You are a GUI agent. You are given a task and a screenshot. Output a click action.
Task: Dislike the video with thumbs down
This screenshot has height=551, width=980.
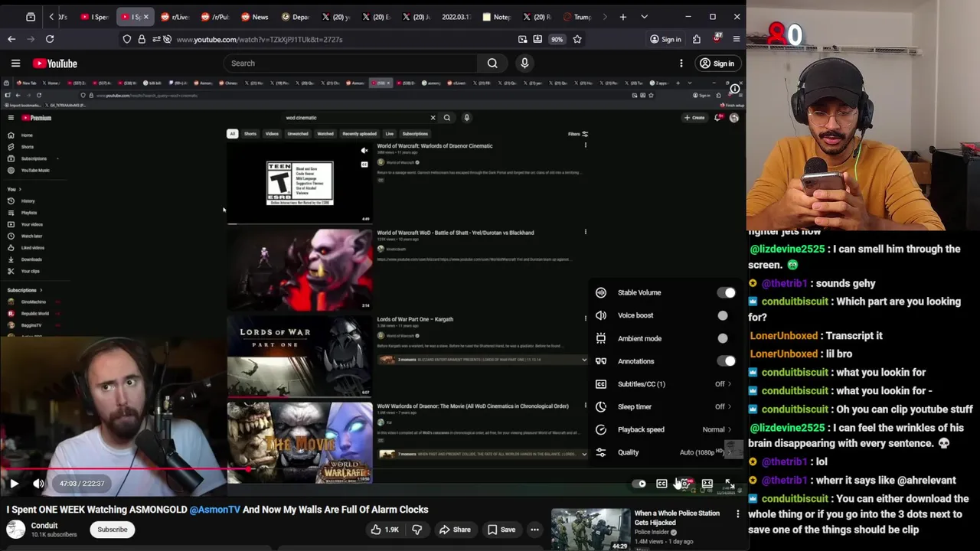(416, 530)
